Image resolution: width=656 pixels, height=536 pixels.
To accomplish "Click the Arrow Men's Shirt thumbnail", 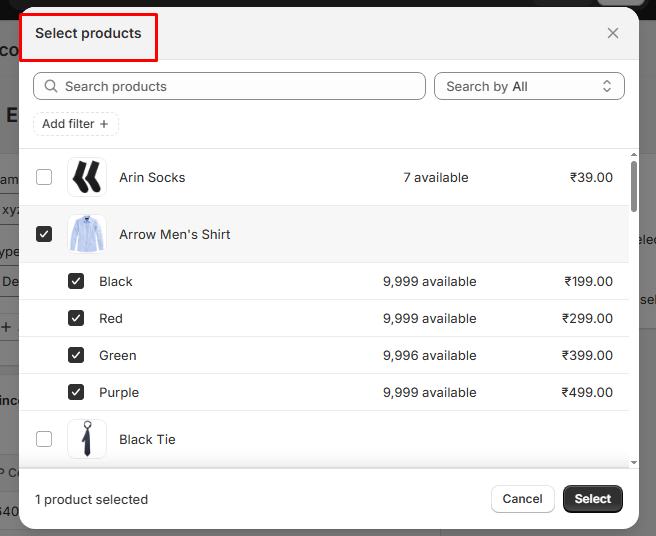I will 87,234.
